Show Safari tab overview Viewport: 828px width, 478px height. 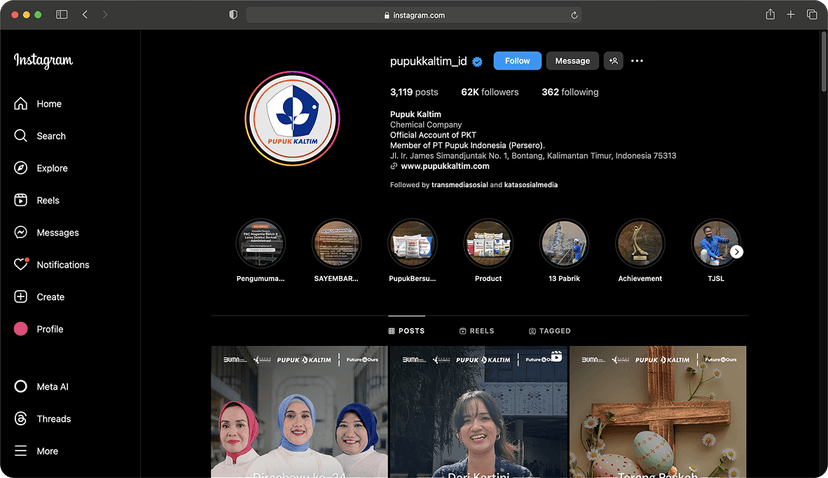pos(812,15)
